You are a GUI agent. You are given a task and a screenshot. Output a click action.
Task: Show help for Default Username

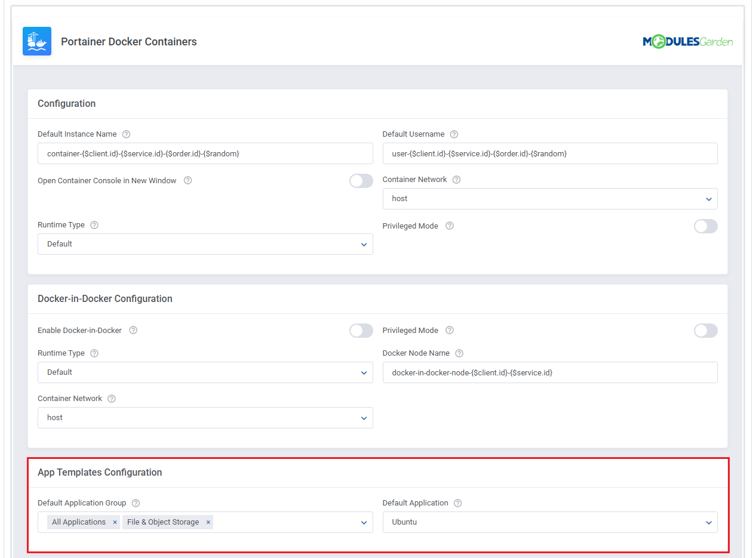(454, 134)
